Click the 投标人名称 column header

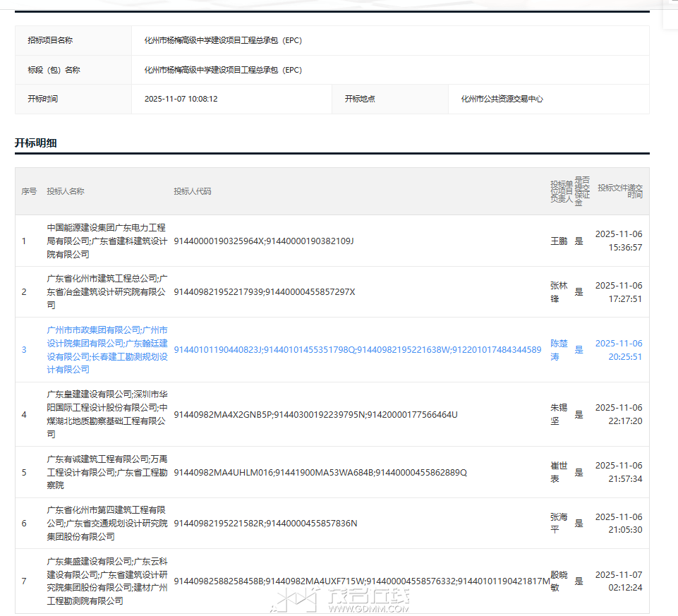(66, 191)
